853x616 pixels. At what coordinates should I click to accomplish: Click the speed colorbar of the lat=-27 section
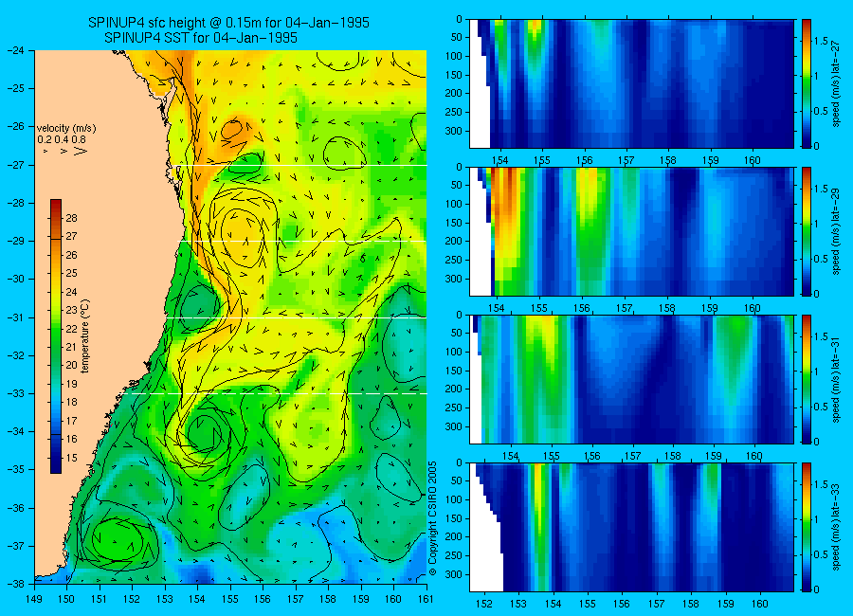[806, 83]
